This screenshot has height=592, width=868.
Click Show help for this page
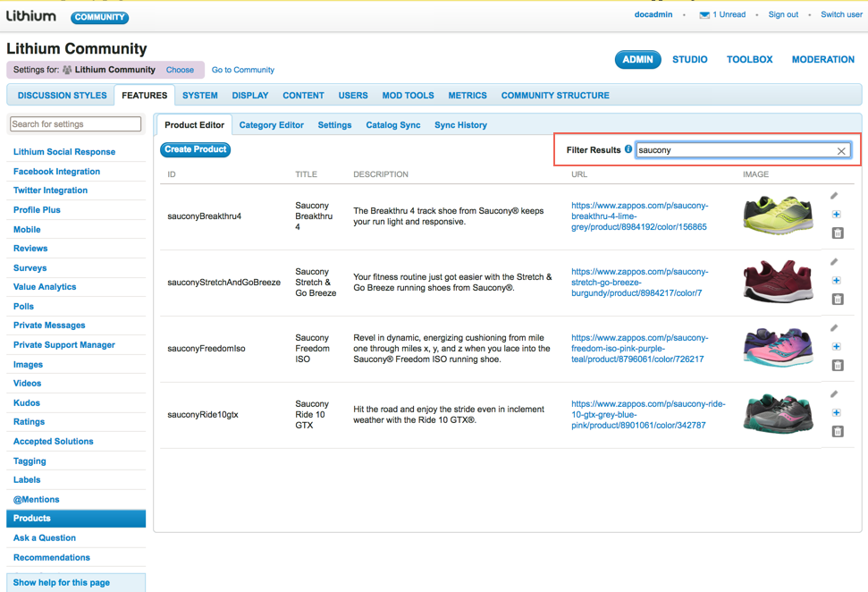pos(62,582)
